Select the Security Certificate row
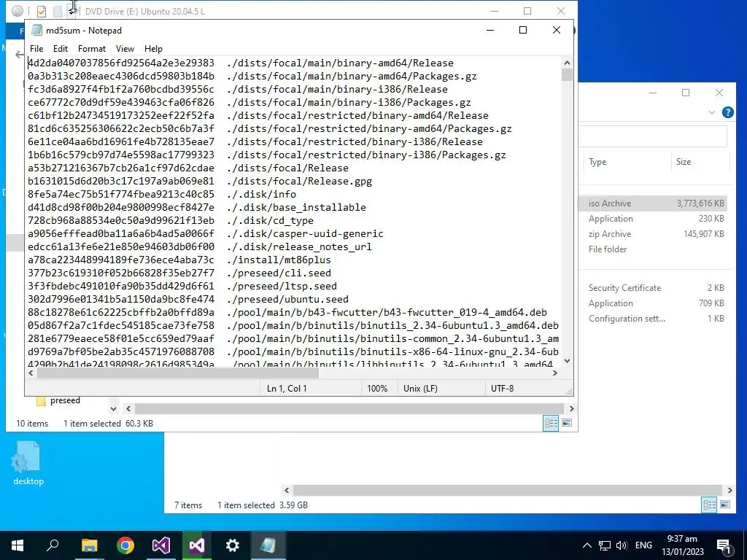 tap(654, 287)
